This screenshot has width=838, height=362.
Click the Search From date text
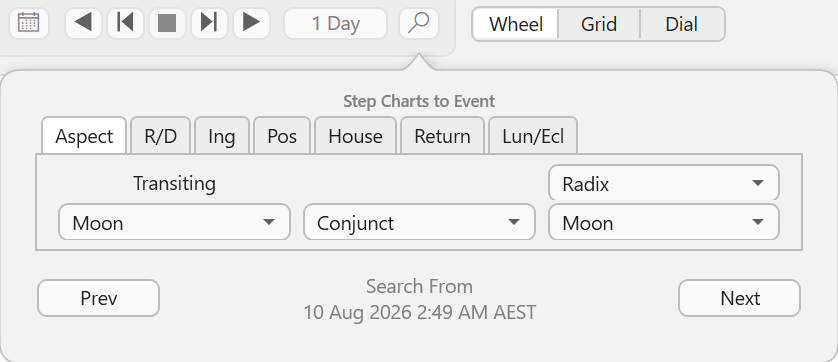(x=420, y=312)
